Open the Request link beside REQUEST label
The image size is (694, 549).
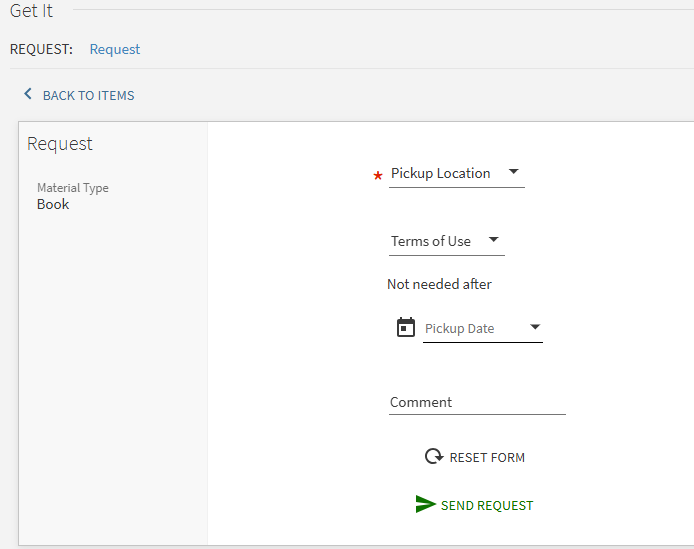[115, 49]
